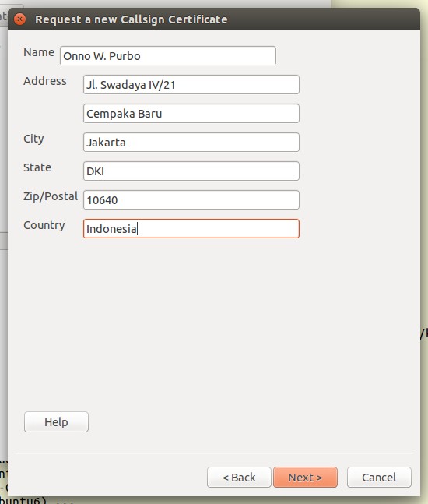This screenshot has height=504, width=428.
Task: Focus the State field containing DKI
Action: (x=191, y=171)
